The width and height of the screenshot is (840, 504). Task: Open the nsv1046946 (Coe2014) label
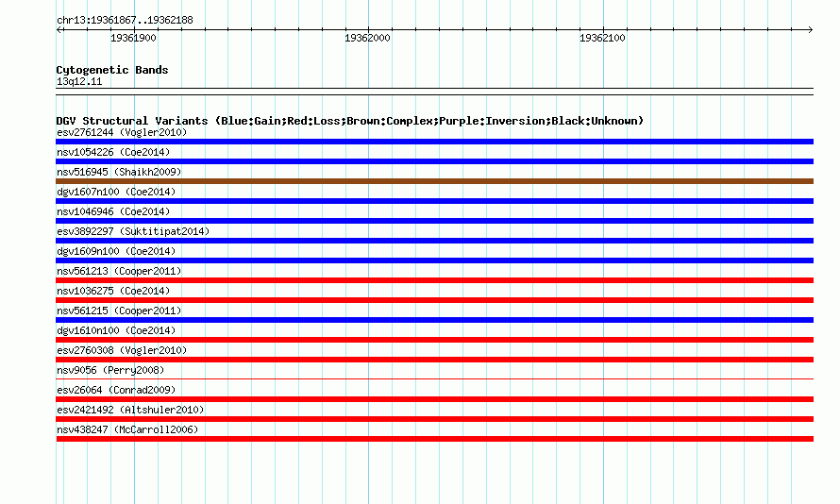(113, 211)
